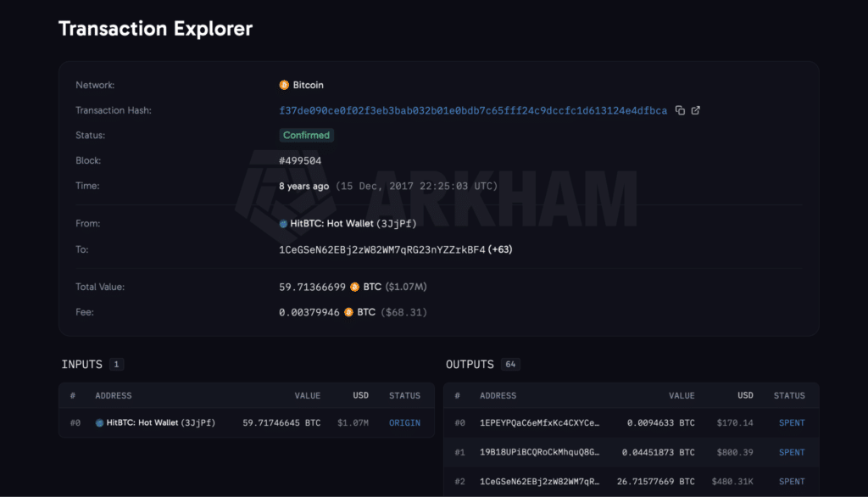Click the '8 years ago' time value
The image size is (868, 497).
pos(304,187)
